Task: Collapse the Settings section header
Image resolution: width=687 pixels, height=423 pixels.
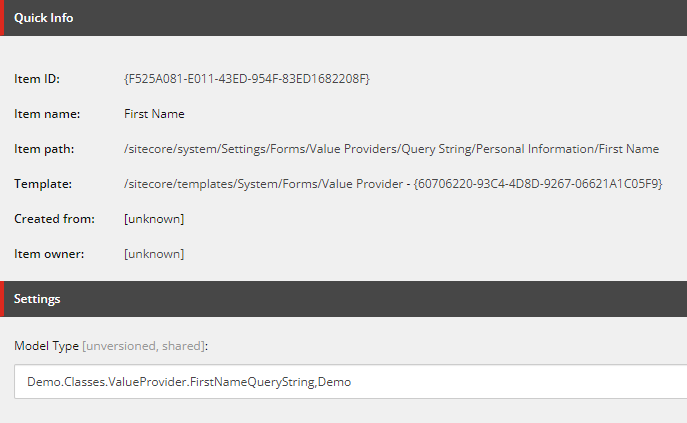Action: (x=37, y=299)
